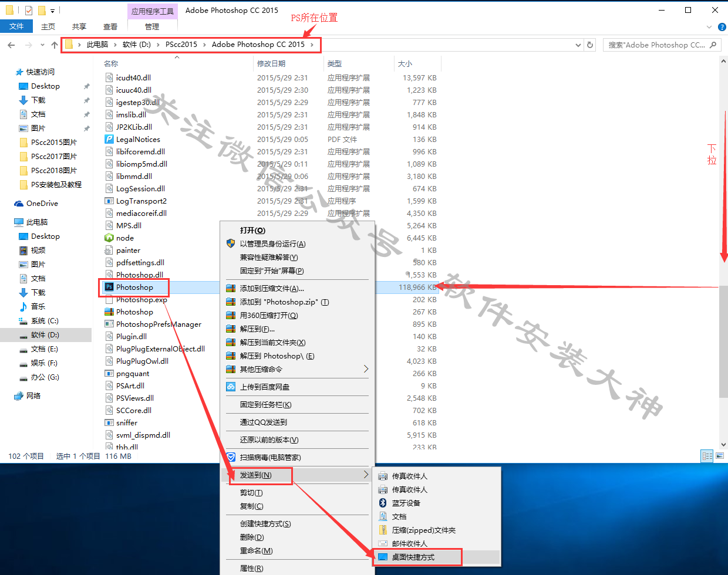728x575 pixels.
Task: Open recent locations dropdown arrow
Action: tap(42, 45)
